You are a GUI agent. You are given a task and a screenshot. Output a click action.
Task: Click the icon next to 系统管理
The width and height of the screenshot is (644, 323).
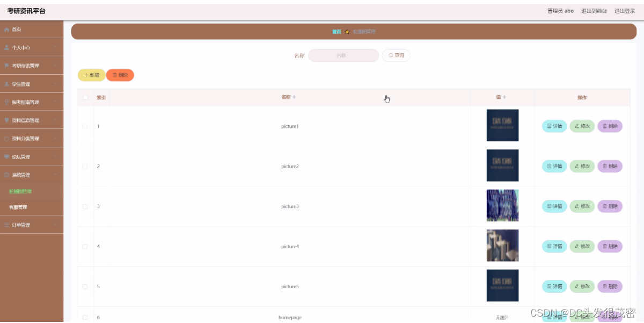pos(6,175)
